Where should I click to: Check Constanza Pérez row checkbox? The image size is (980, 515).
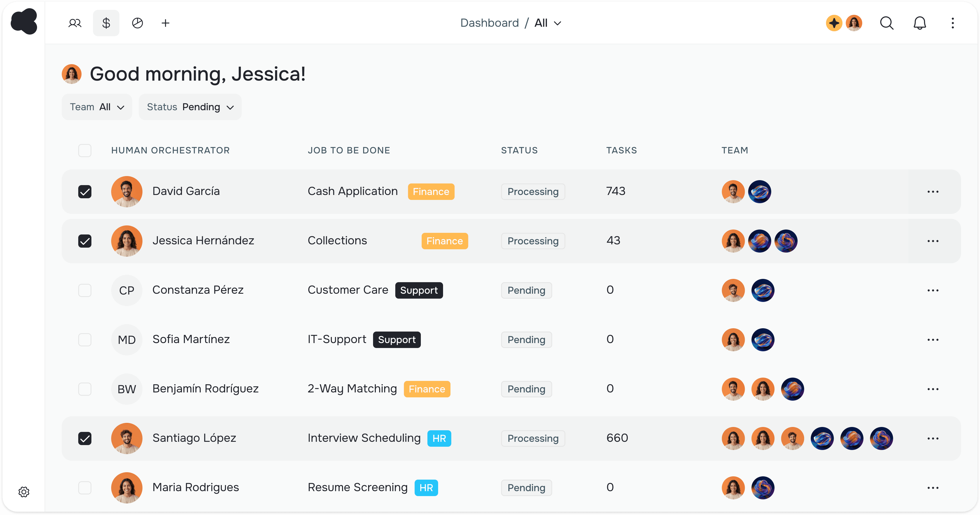click(85, 290)
